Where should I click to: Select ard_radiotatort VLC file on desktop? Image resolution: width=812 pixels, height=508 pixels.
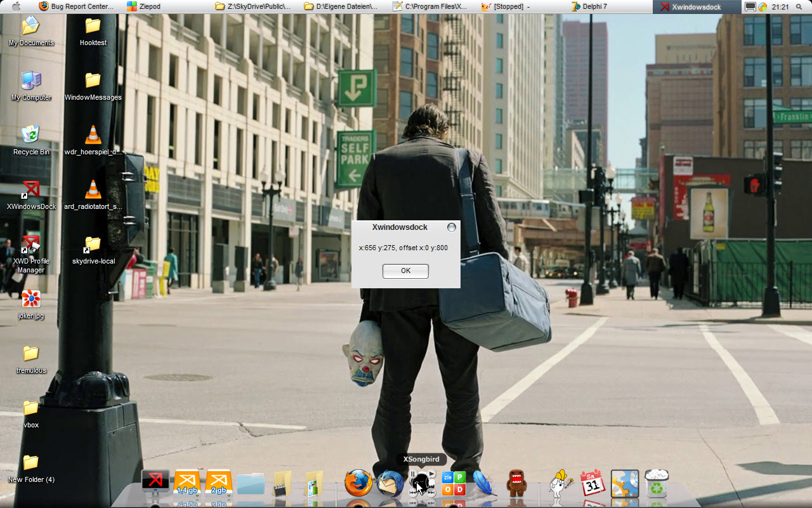click(x=93, y=196)
